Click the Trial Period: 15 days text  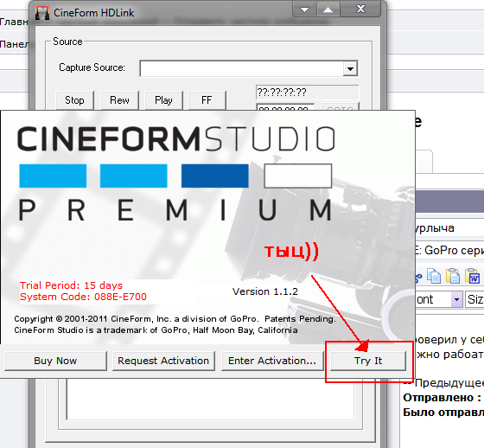tap(71, 285)
